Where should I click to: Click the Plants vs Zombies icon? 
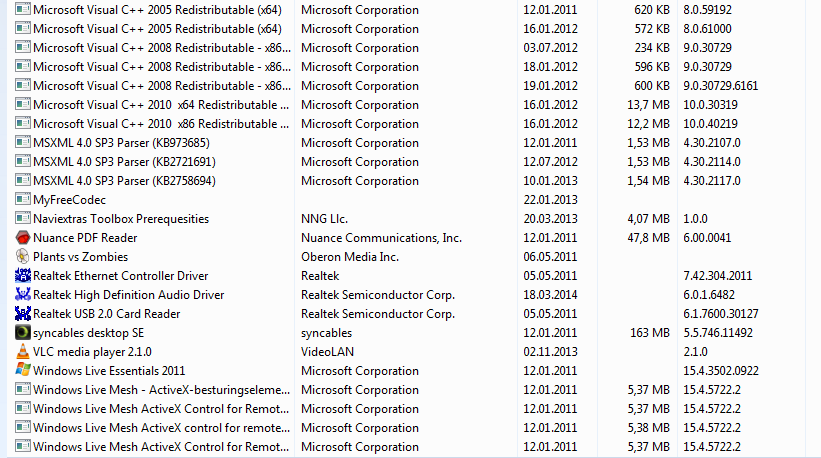coord(23,256)
